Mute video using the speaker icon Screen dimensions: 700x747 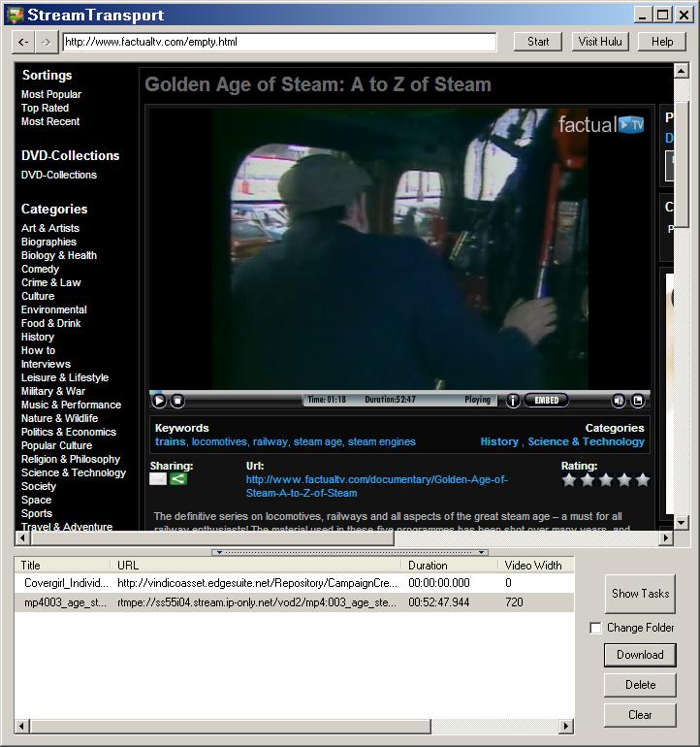(619, 401)
